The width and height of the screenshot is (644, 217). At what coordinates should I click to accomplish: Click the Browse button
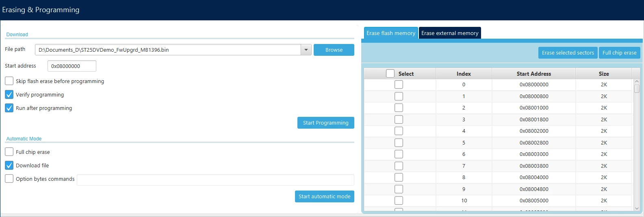334,50
